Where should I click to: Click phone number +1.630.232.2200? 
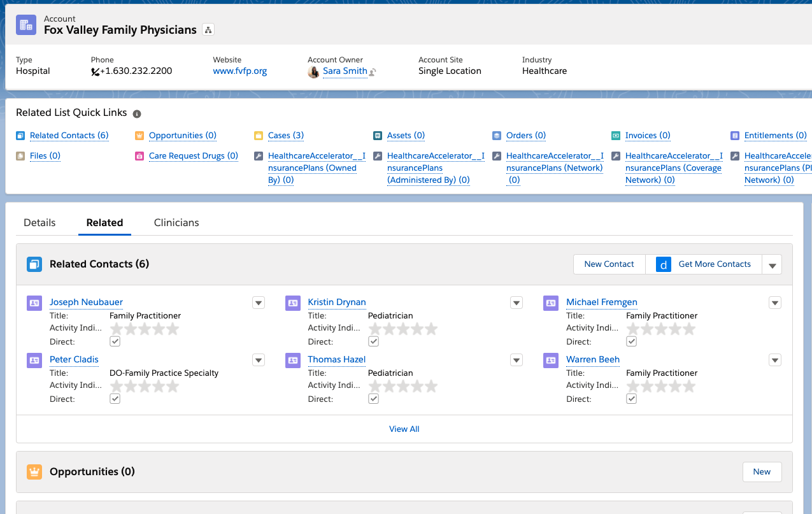(x=136, y=71)
